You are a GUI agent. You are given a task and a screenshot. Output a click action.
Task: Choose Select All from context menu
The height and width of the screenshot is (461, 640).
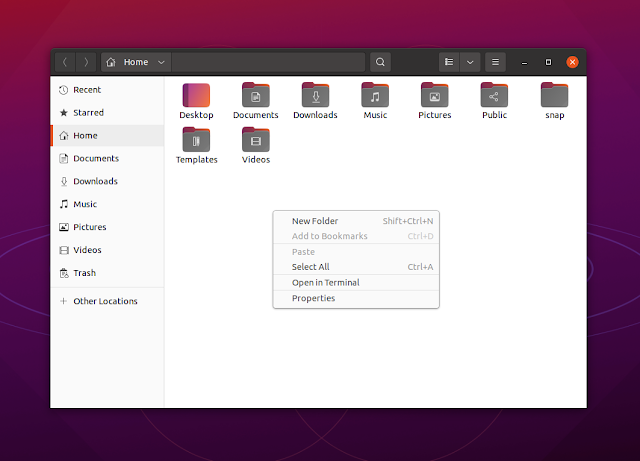(356, 267)
